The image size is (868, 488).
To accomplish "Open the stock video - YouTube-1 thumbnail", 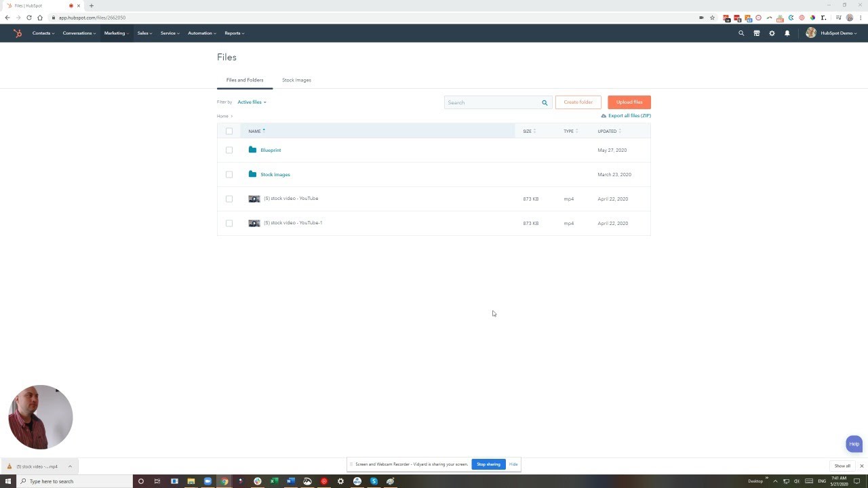I will pos(254,223).
